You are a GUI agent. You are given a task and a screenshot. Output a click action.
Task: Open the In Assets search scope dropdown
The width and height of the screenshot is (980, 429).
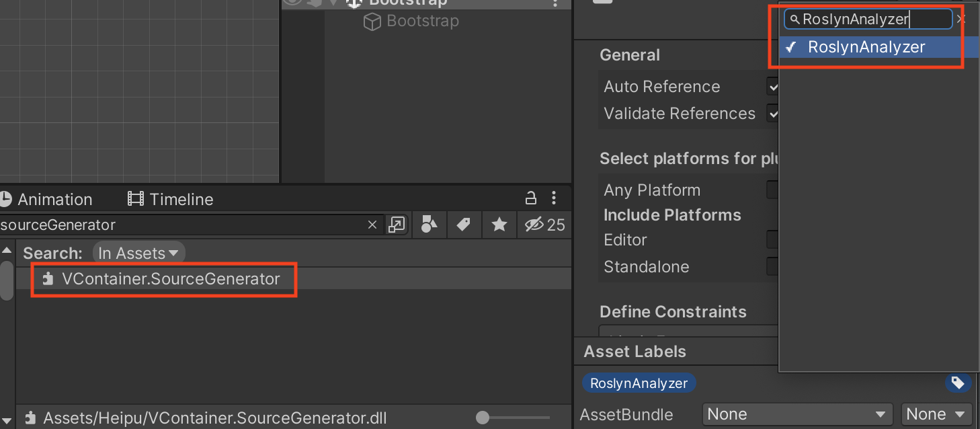tap(138, 253)
